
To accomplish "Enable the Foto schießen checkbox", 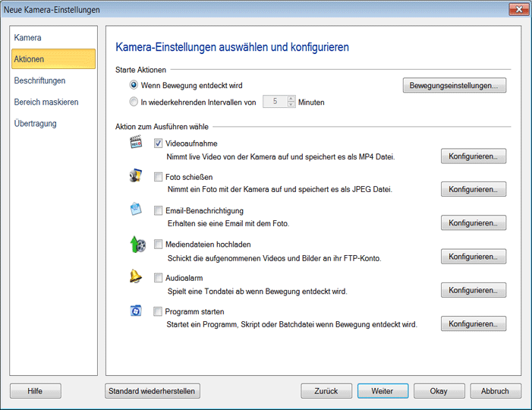I will pos(159,177).
